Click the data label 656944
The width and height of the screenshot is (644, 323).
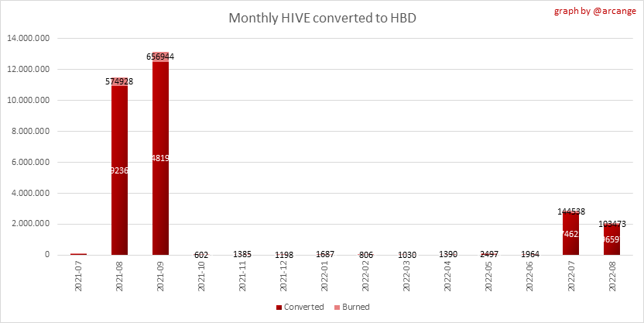tap(160, 57)
